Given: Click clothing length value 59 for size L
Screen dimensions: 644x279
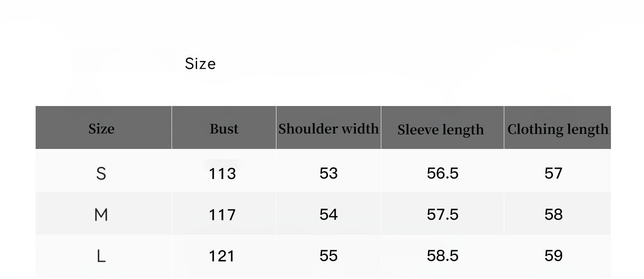Looking at the screenshot, I should (553, 256).
